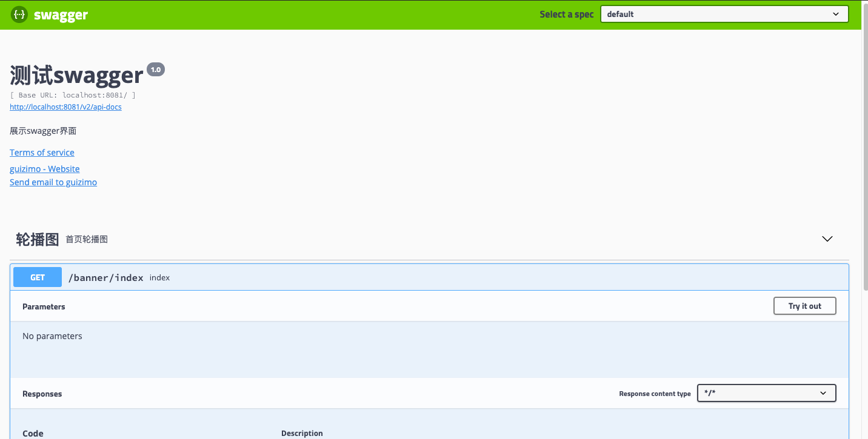Image resolution: width=868 pixels, height=439 pixels.
Task: Visit guizimo - Website link
Action: tap(45, 169)
